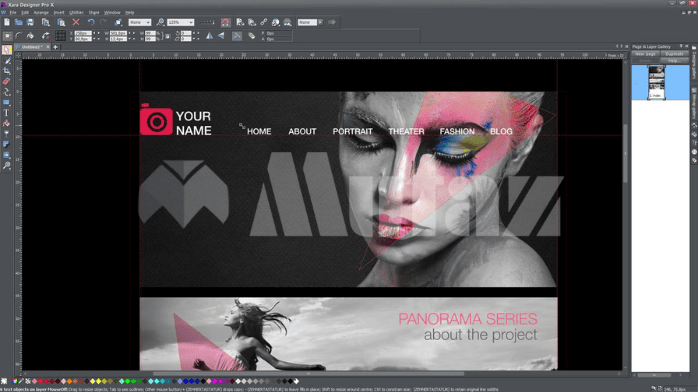This screenshot has width=698, height=392.
Task: Select the Text tool
Action: (7, 113)
